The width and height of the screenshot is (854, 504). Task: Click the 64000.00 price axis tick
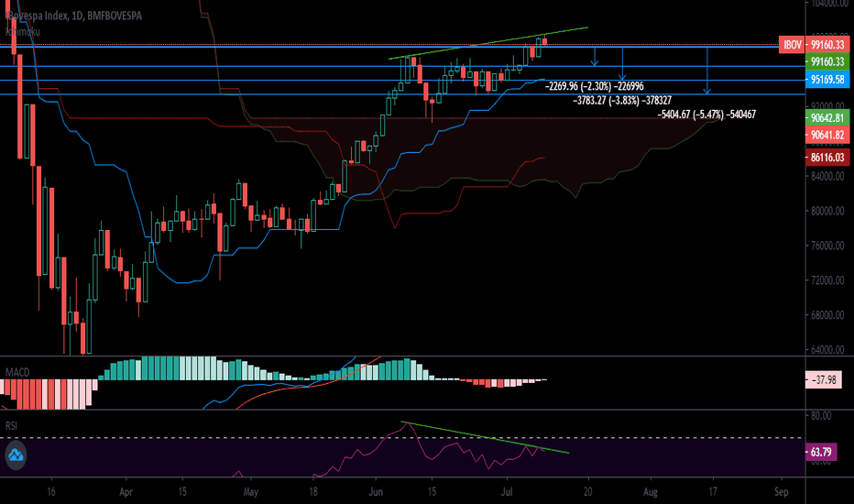(x=827, y=350)
